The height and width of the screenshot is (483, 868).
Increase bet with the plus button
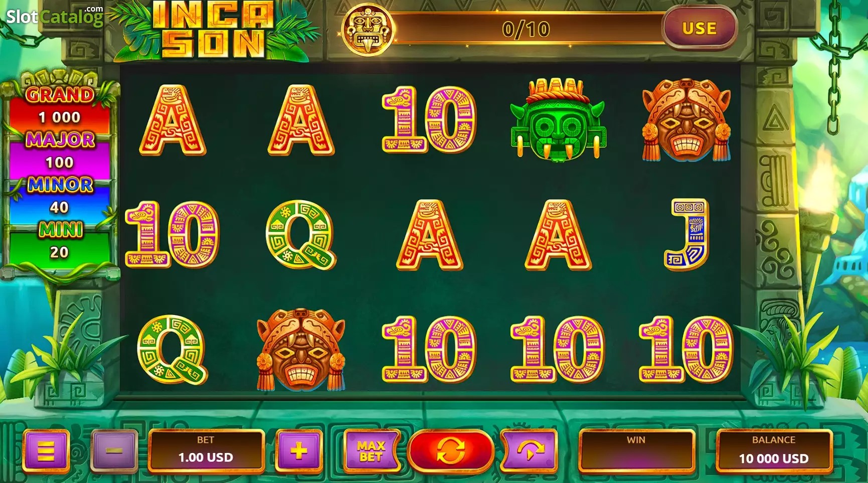click(298, 451)
